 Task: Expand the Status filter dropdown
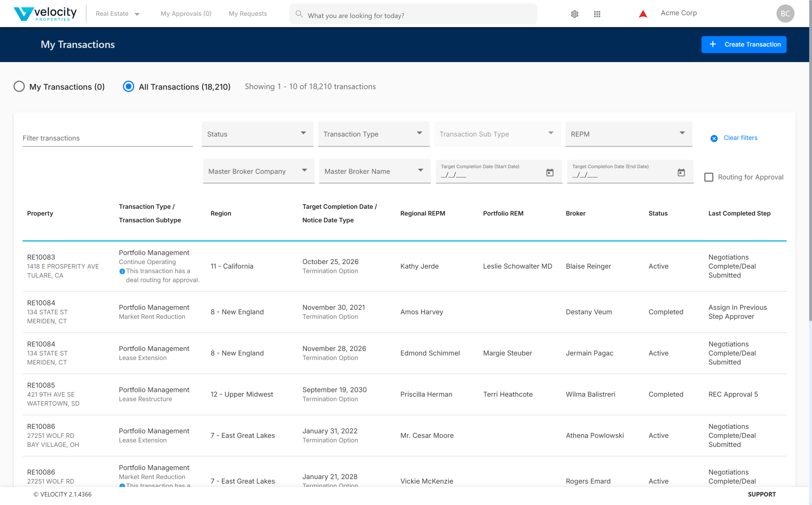pyautogui.click(x=257, y=134)
